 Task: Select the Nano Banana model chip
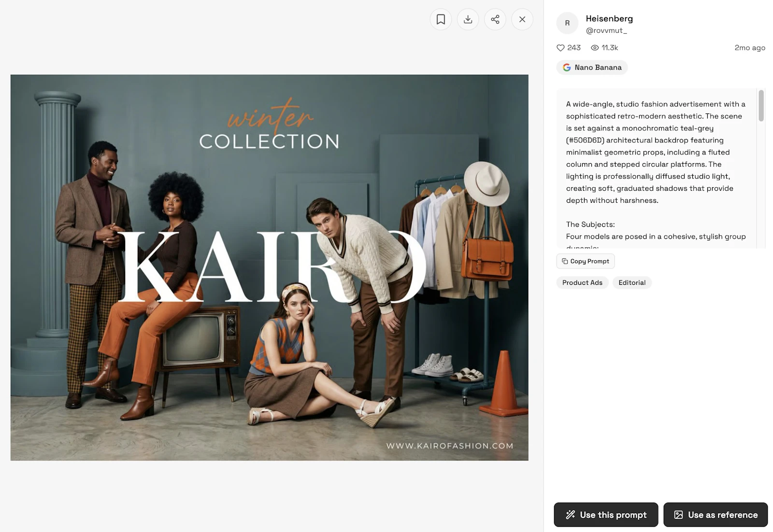592,68
